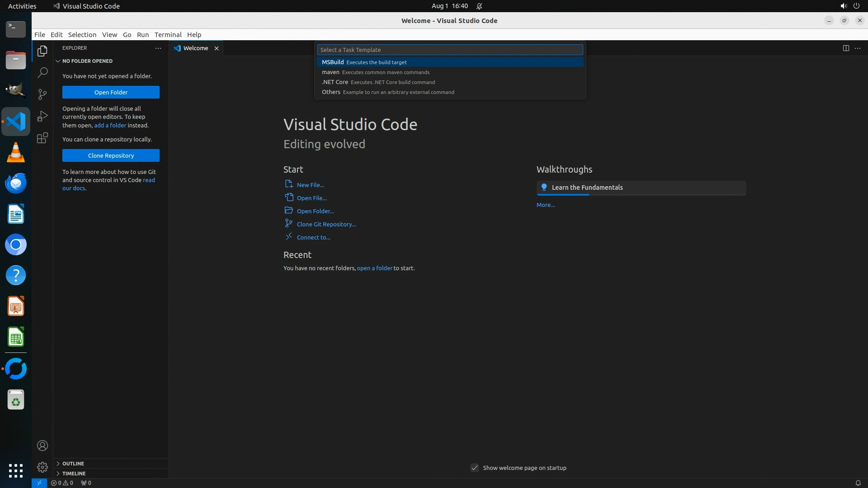The image size is (868, 488).
Task: Open Extensions view icon
Action: [x=42, y=138]
